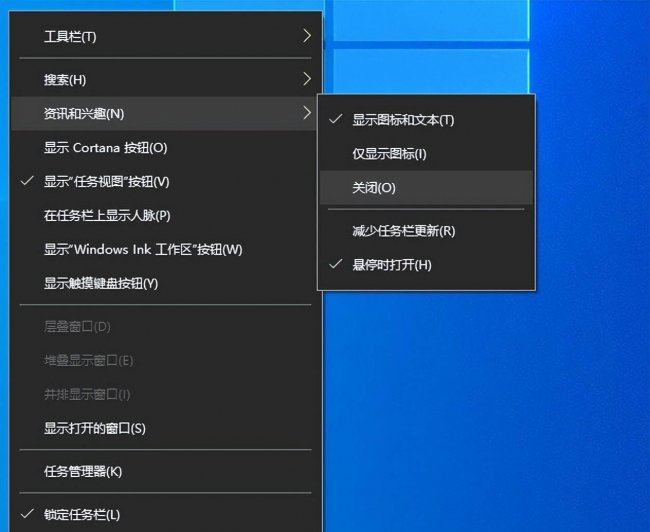Expand the 搜索(H) submenu
650x532 pixels.
coord(165,79)
